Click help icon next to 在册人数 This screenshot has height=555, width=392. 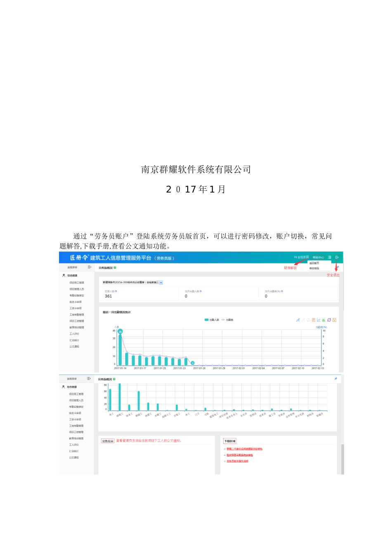coord(116,291)
